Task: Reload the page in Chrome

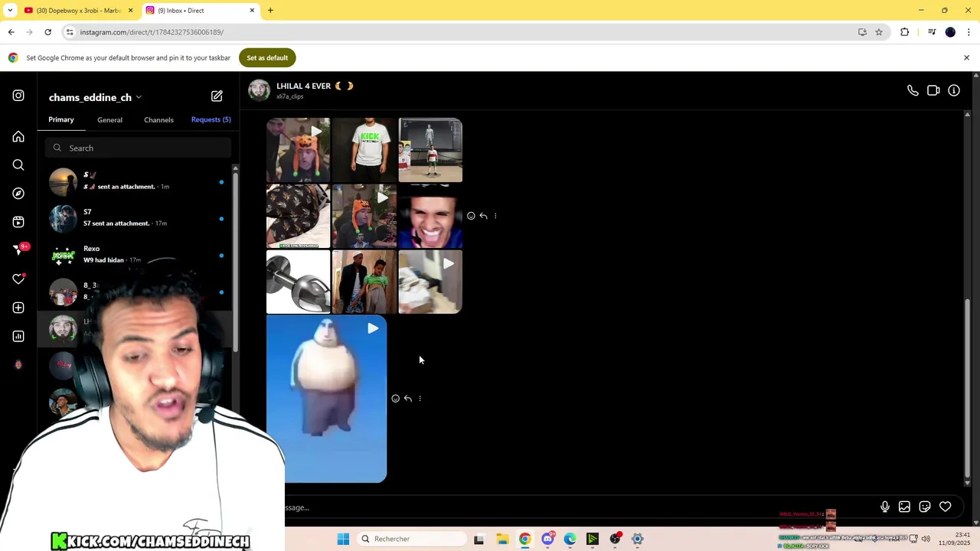Action: coord(47,32)
